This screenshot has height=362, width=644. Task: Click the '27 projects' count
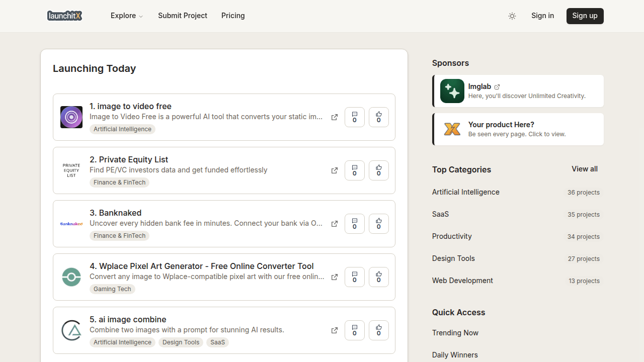[584, 259]
